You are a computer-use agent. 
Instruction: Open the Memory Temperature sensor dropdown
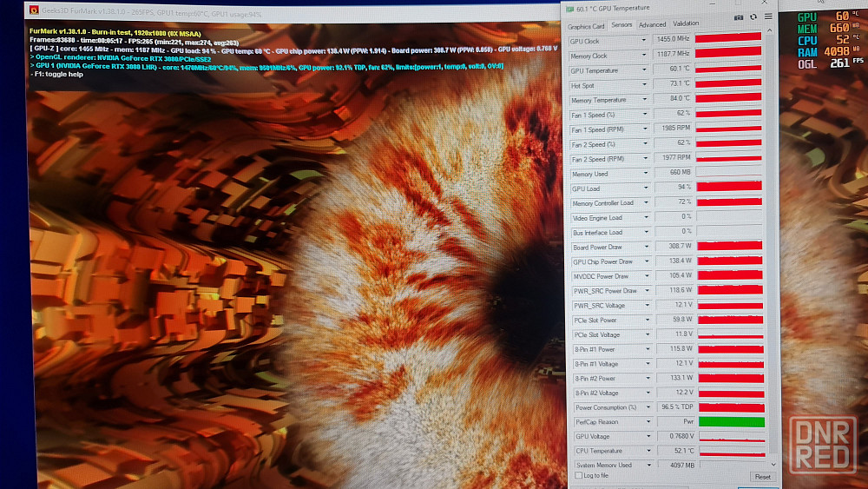(x=644, y=99)
